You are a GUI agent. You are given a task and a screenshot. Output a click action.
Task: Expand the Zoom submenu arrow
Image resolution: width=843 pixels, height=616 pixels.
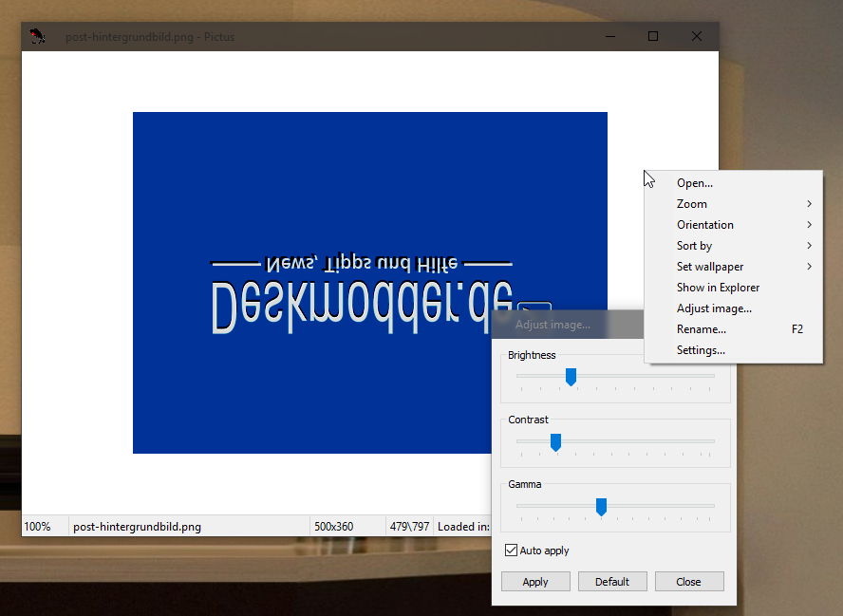[x=809, y=204]
